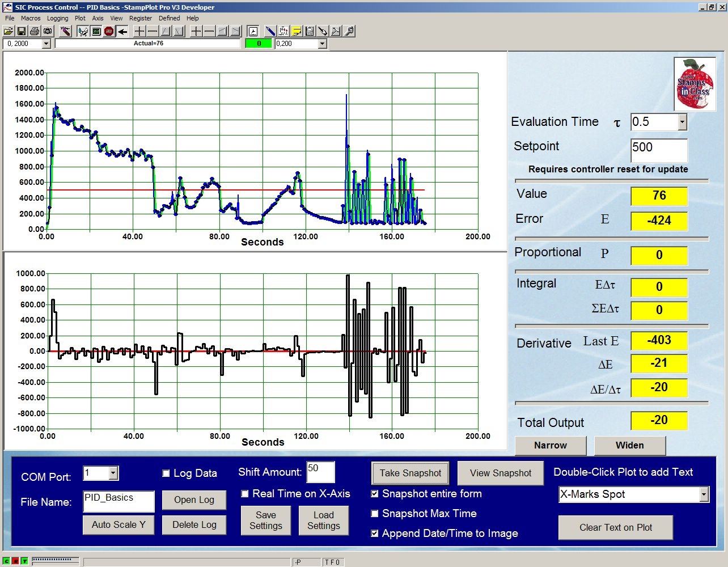Click the shift-right triangle toolbar icon
Viewport: 728px width, 567px height.
[x=235, y=31]
